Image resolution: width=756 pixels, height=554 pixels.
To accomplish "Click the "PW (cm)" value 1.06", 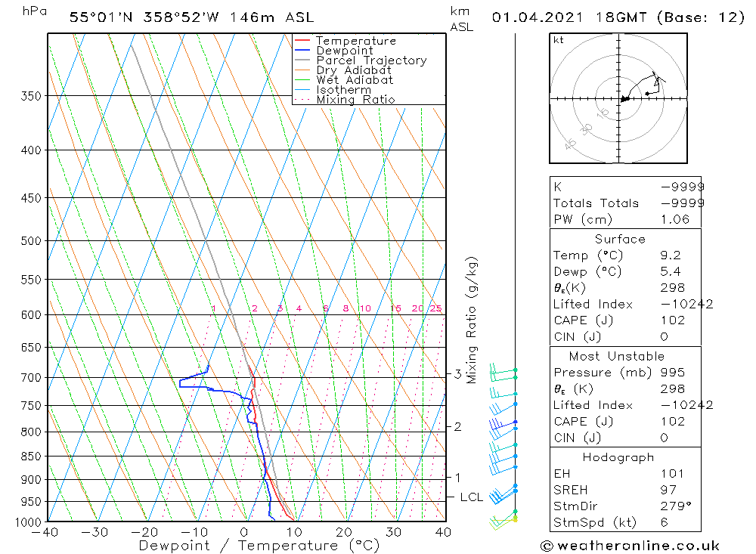I will 675,219.
